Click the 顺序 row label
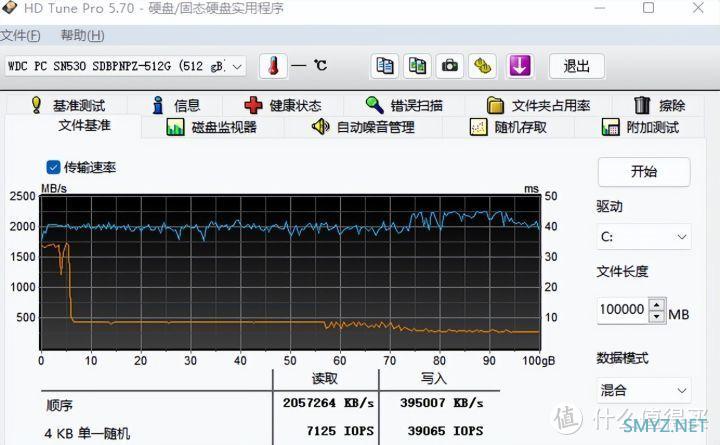Screen dimensions: 720x445 (x=59, y=406)
